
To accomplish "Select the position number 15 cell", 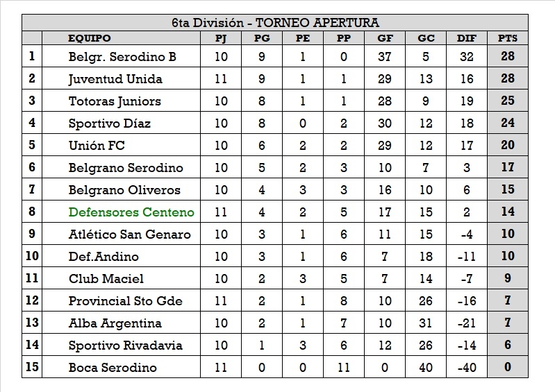I will pyautogui.click(x=32, y=368).
